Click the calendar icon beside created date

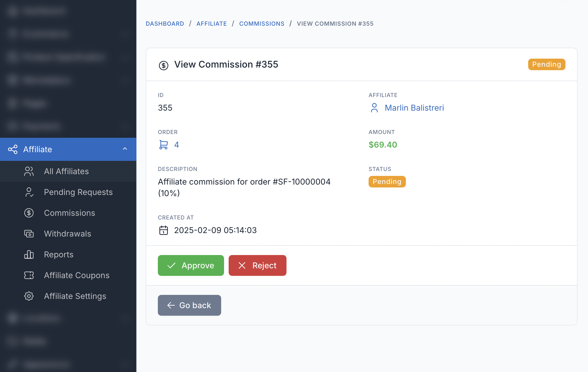click(x=163, y=230)
